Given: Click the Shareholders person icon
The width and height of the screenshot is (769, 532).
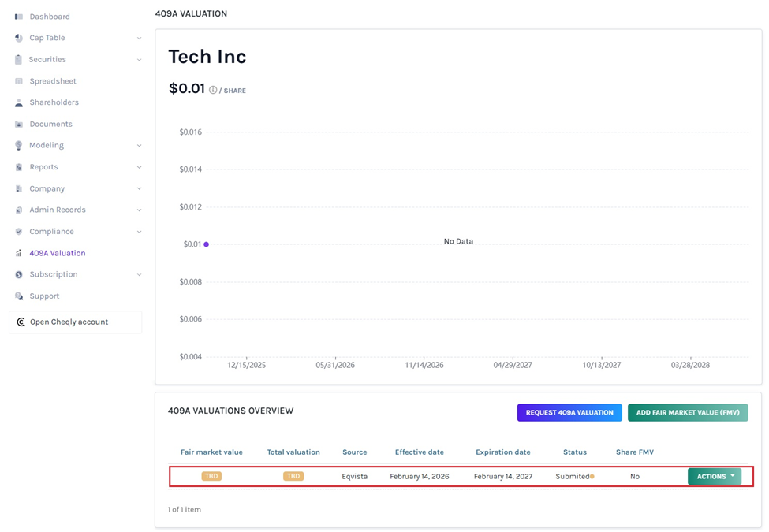Looking at the screenshot, I should 19,102.
